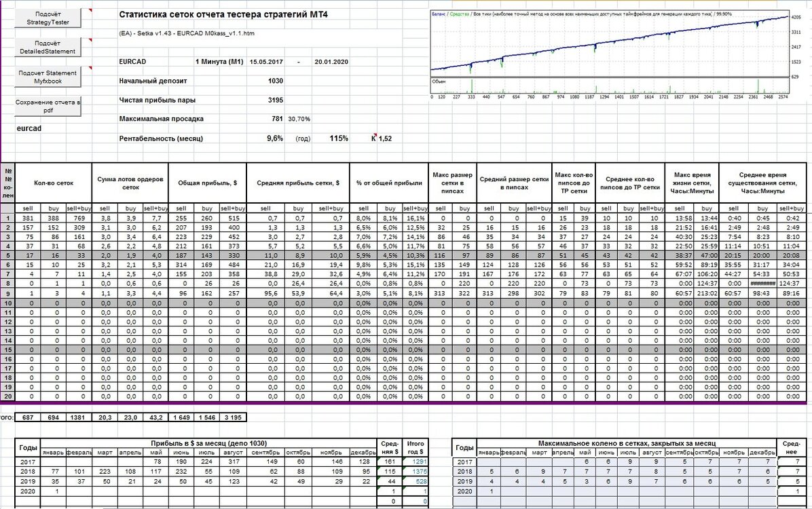Select average grid lifetime 89:16 cell

(x=792, y=293)
